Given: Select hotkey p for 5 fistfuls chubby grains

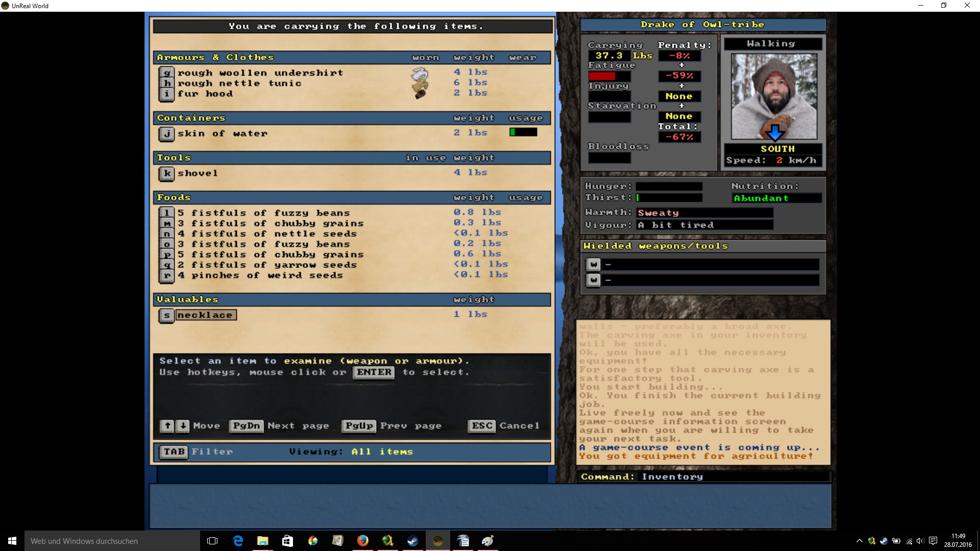Looking at the screenshot, I should (x=166, y=254).
